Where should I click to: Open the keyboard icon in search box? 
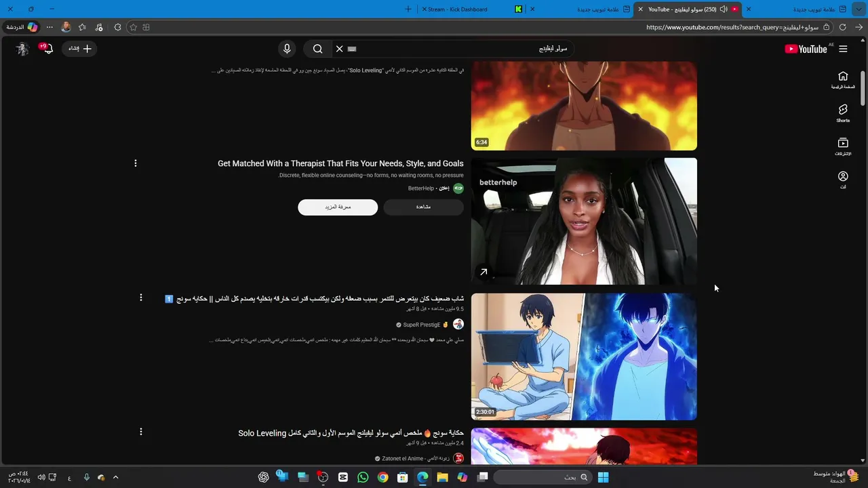coord(351,49)
